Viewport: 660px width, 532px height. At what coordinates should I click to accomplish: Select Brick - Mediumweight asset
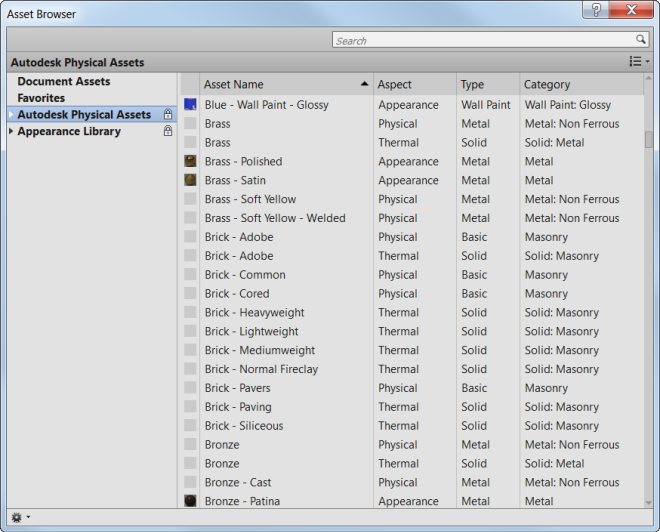(x=260, y=351)
